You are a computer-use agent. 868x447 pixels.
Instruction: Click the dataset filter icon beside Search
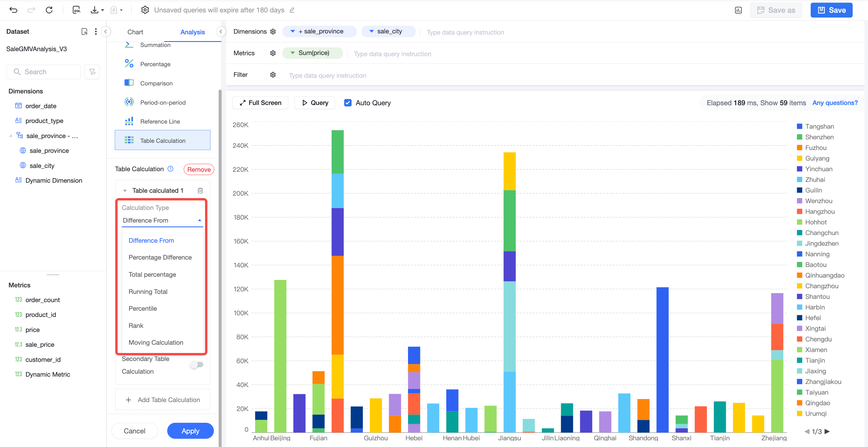[92, 72]
